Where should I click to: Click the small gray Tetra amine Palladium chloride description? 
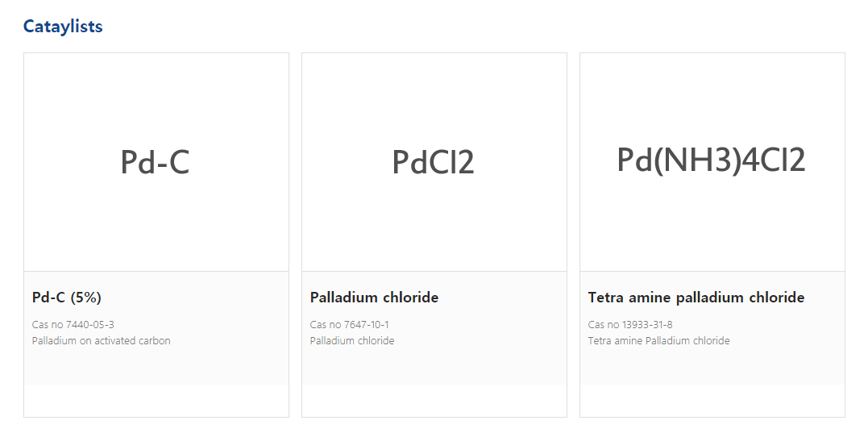pyautogui.click(x=658, y=341)
